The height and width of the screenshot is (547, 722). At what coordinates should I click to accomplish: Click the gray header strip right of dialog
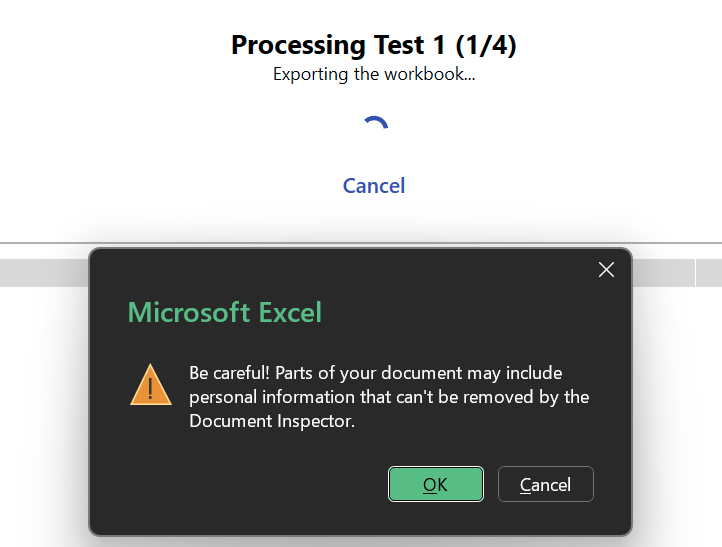click(x=676, y=273)
